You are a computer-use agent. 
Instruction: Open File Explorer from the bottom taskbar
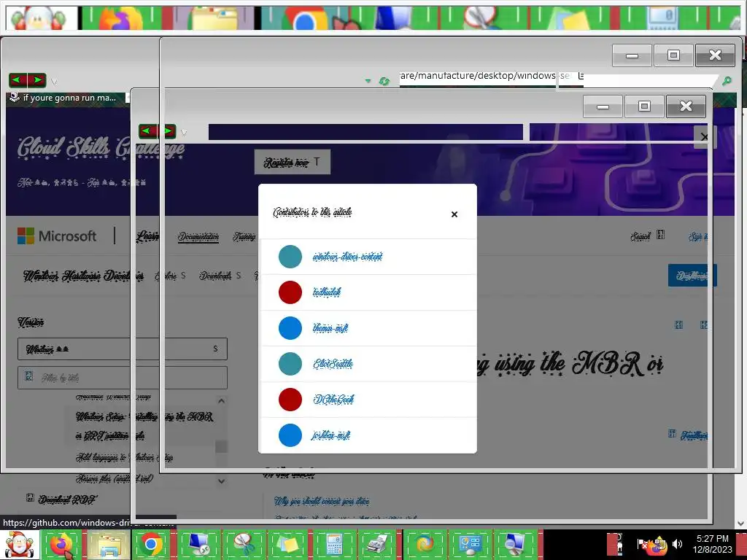pos(108,544)
